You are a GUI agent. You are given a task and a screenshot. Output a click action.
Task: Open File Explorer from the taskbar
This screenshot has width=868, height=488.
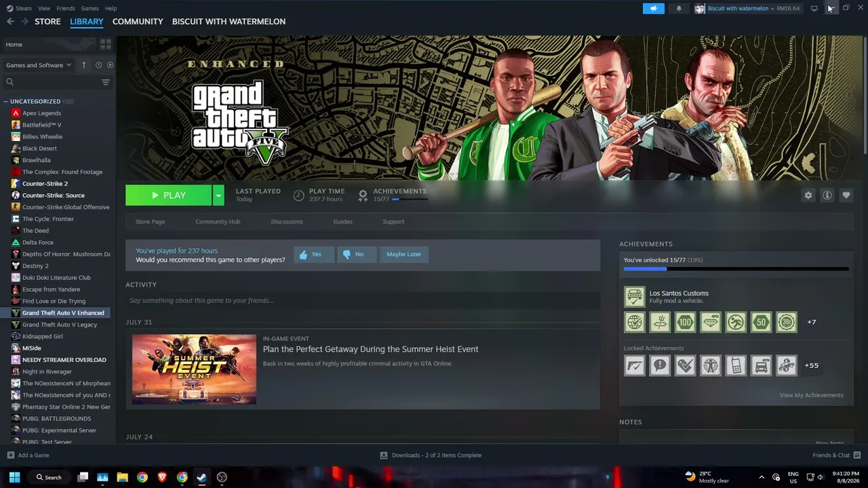tap(122, 477)
